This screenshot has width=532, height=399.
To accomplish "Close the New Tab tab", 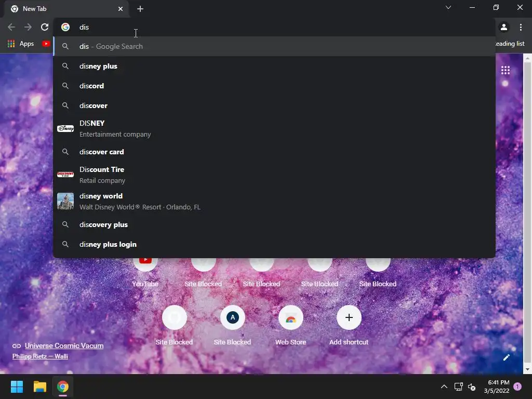I will pos(121,9).
